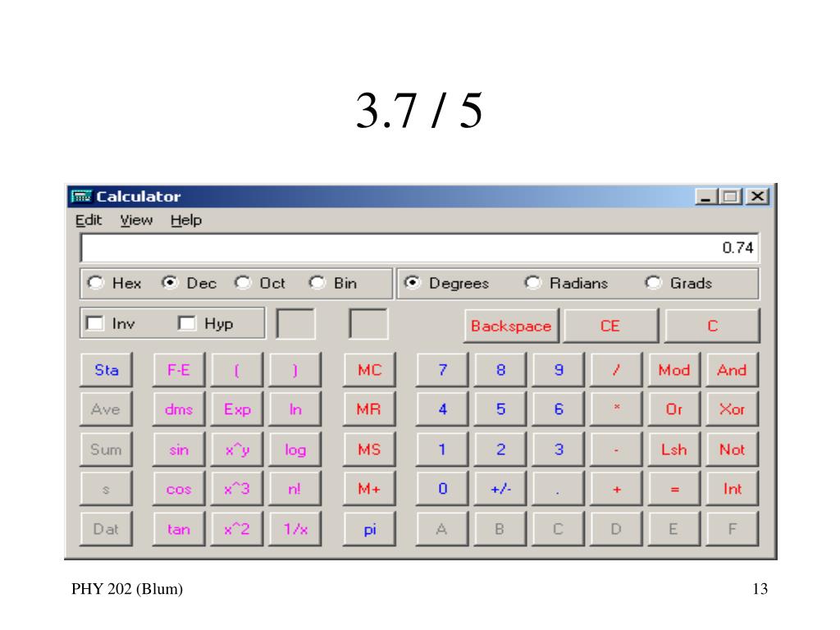Click the Exp button
Image resolution: width=840 pixels, height=630 pixels.
237,409
